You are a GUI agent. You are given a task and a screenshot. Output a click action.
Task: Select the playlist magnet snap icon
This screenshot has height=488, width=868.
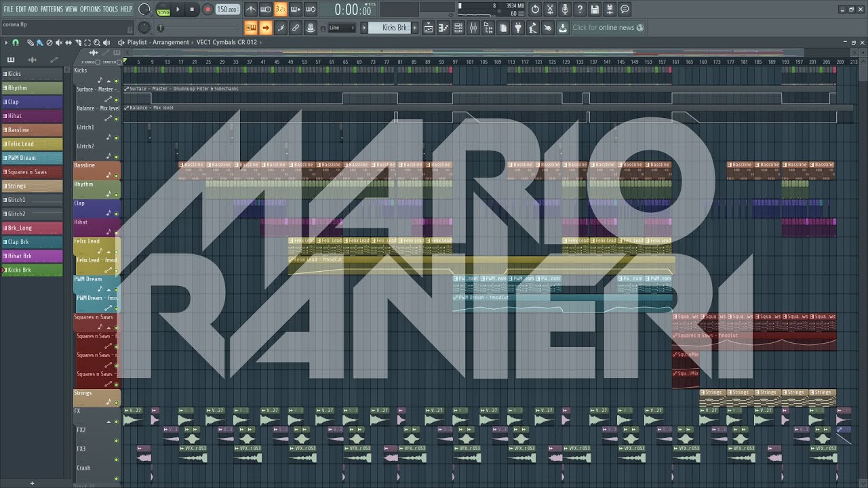click(16, 43)
